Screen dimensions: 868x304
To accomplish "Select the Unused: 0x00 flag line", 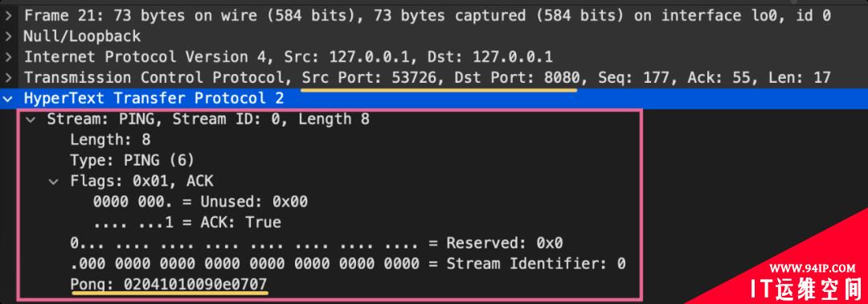I will 200,202.
